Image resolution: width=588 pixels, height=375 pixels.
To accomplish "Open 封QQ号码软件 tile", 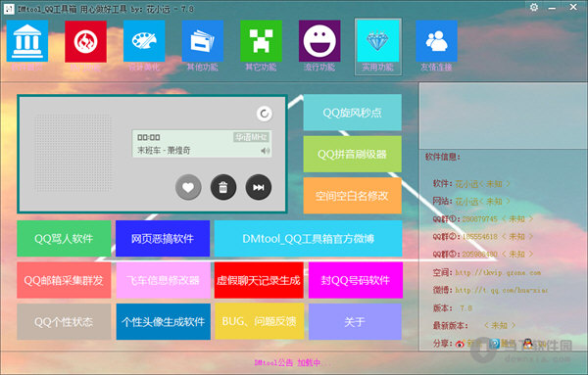I will (356, 280).
